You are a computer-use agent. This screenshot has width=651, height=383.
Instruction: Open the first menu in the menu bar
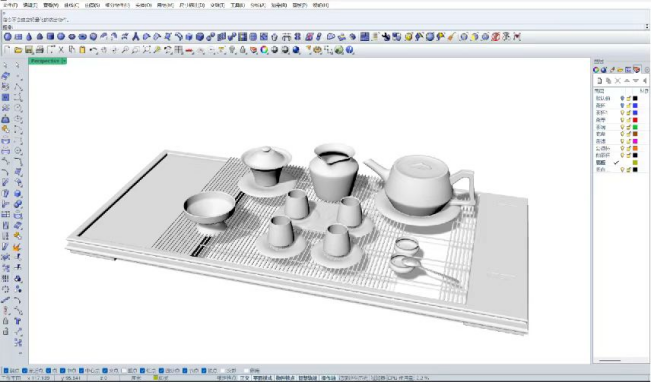(10, 5)
